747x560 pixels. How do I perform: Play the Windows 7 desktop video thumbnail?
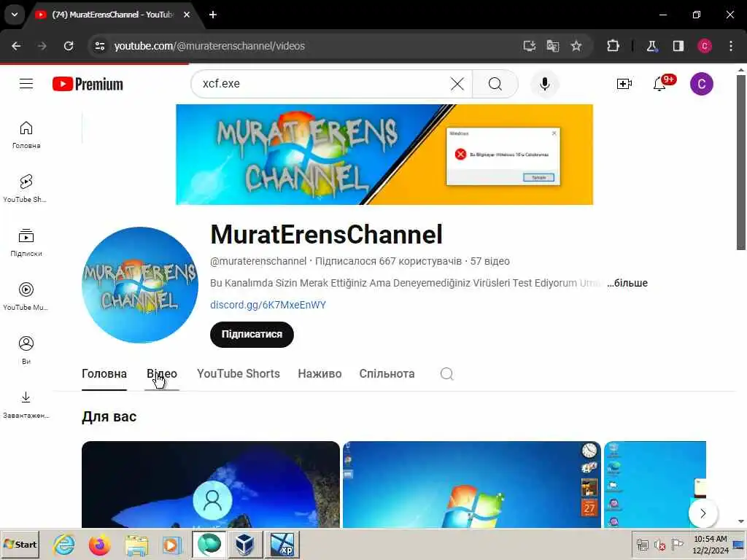pyautogui.click(x=472, y=484)
